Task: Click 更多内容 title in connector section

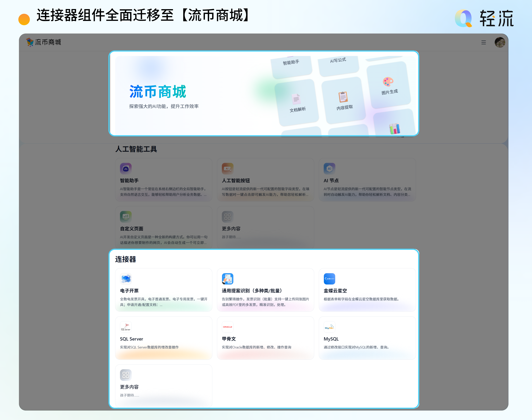Action: pos(129,387)
